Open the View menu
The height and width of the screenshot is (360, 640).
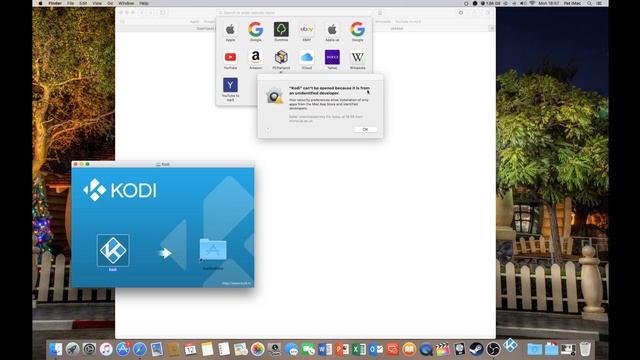coord(97,3)
